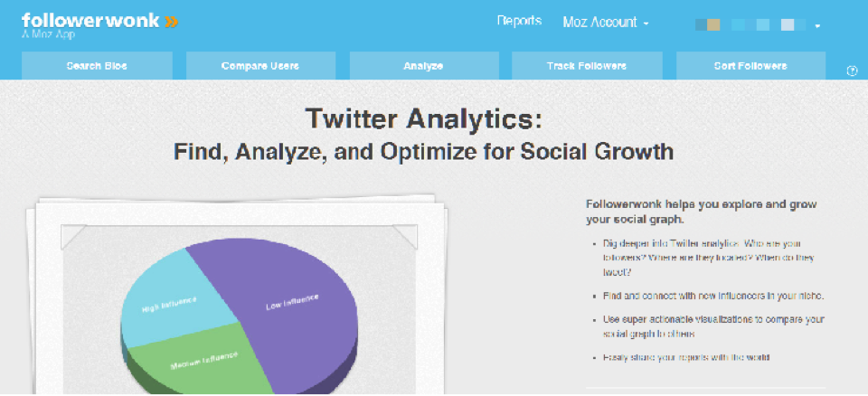
Task: Switch to the Search Bios tab
Action: coord(97,66)
